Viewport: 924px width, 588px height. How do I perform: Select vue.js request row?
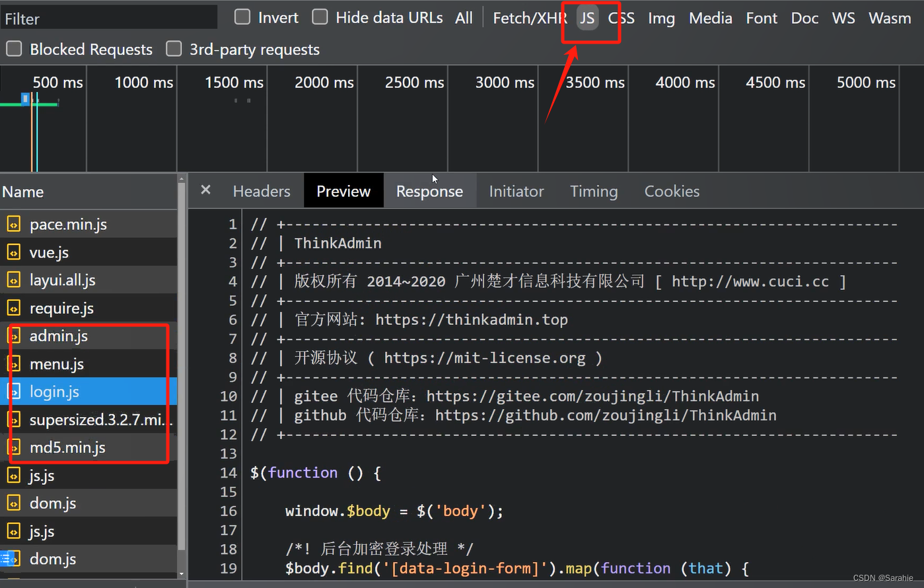click(x=89, y=252)
